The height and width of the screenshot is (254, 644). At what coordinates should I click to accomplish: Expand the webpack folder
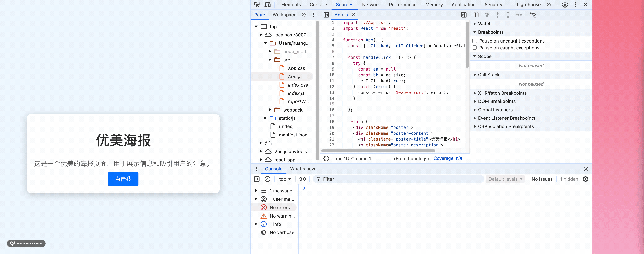tap(270, 110)
